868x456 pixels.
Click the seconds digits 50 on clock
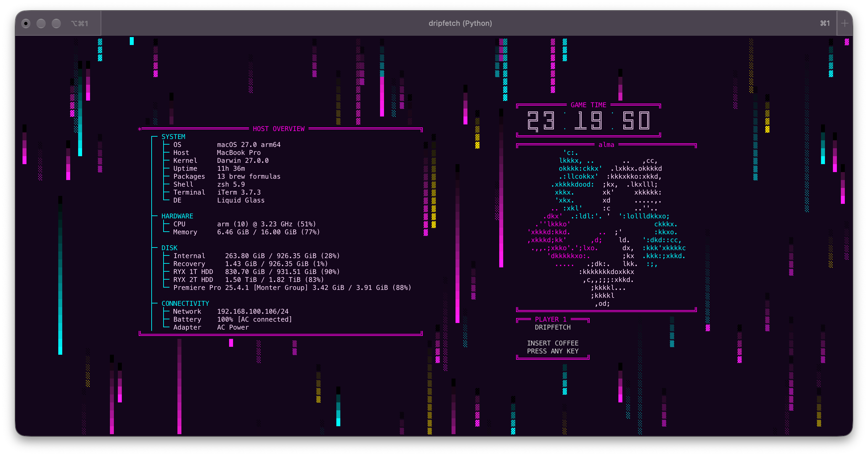tap(636, 121)
